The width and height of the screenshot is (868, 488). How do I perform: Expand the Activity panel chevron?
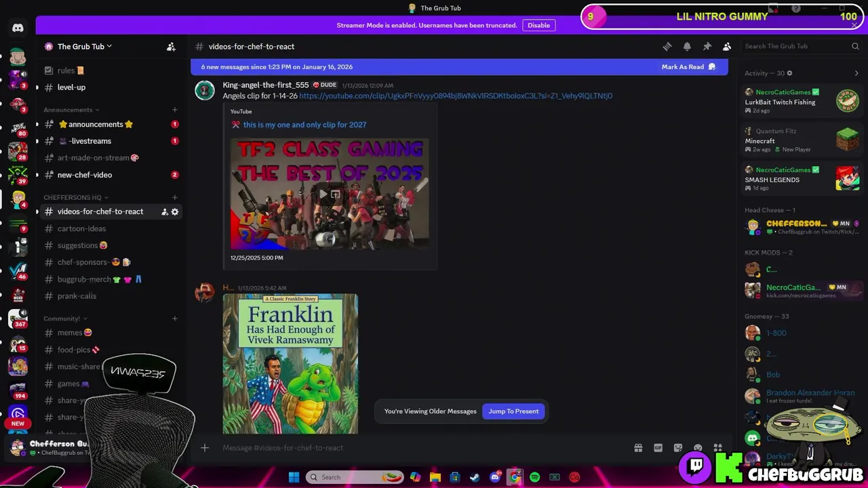tap(856, 73)
